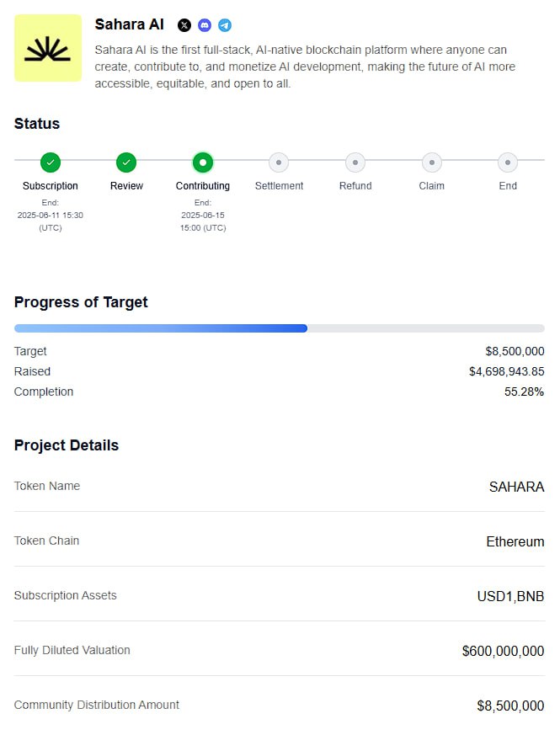Click the USD1,BNB subscription assets value

pyautogui.click(x=510, y=596)
